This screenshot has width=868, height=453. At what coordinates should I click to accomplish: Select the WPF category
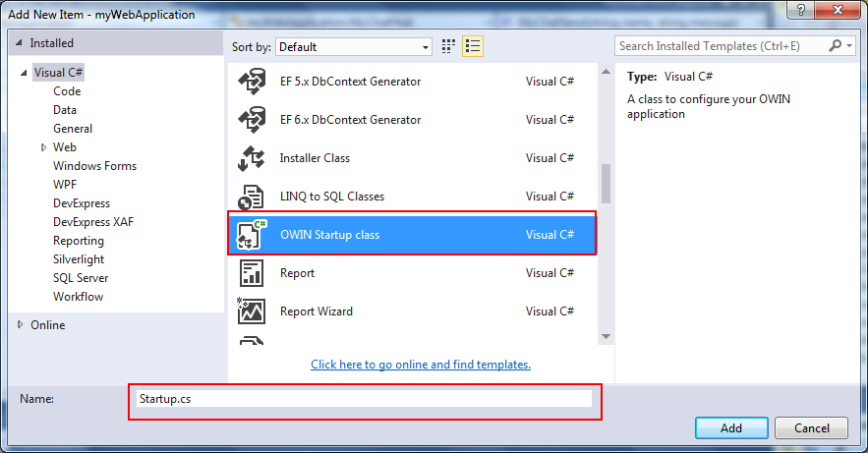click(x=65, y=185)
